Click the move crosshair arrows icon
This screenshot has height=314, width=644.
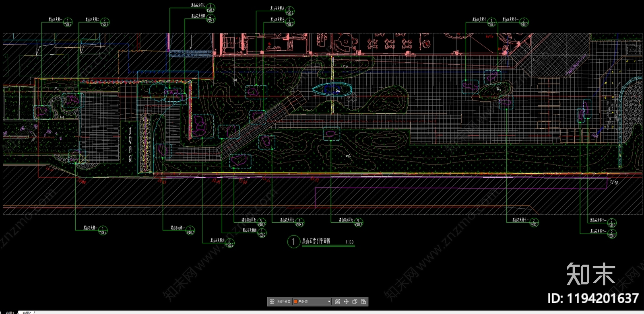pyautogui.click(x=346, y=302)
